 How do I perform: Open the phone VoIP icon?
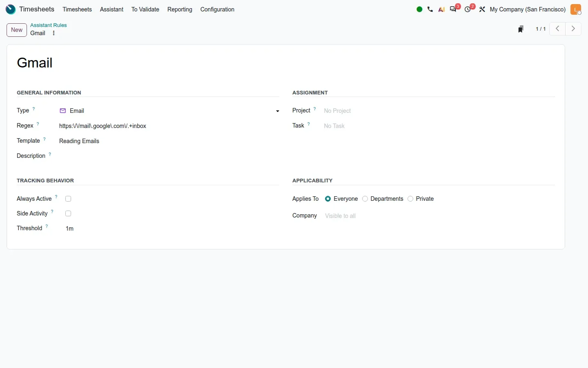[430, 9]
